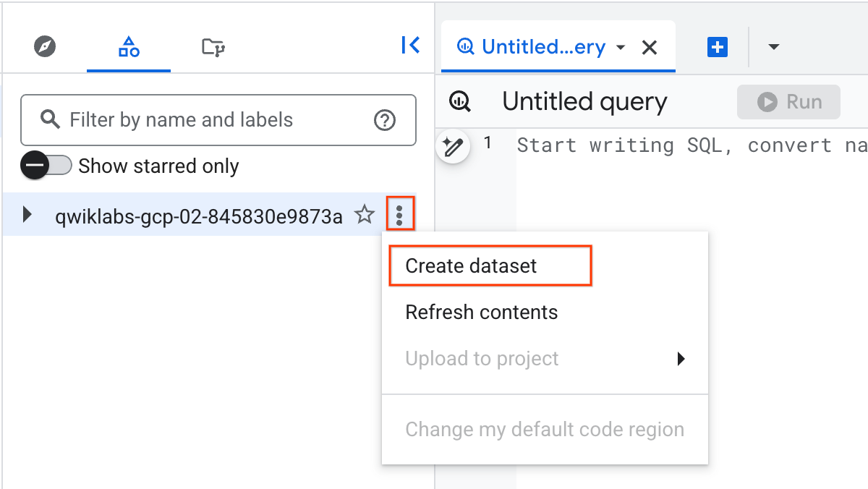Open the project overflow three-dot menu
The width and height of the screenshot is (868, 489).
click(400, 214)
